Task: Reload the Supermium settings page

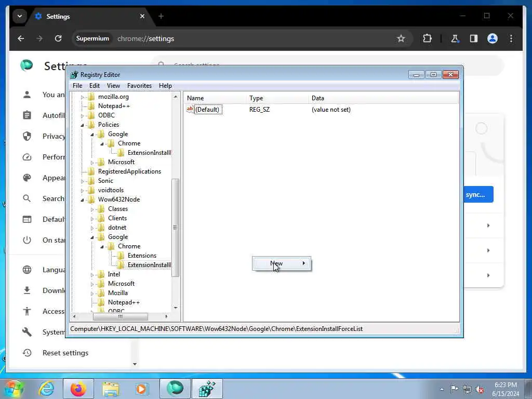Action: (58, 38)
